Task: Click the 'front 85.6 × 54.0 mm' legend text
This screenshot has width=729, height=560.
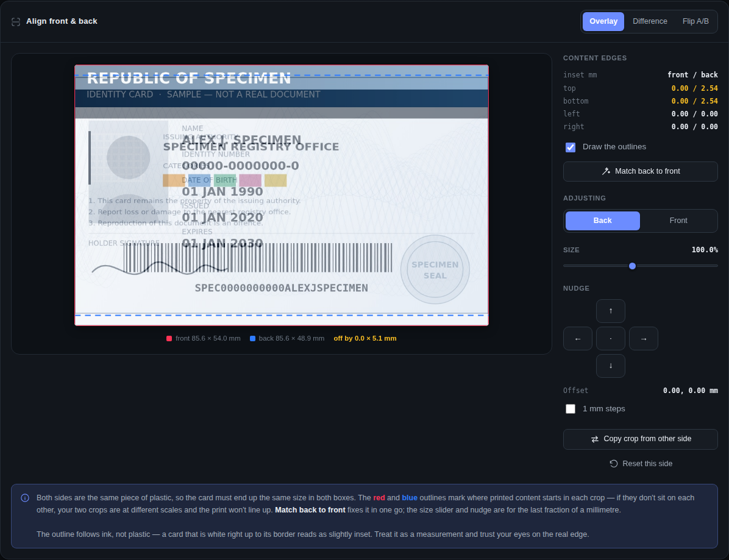Action: point(208,339)
